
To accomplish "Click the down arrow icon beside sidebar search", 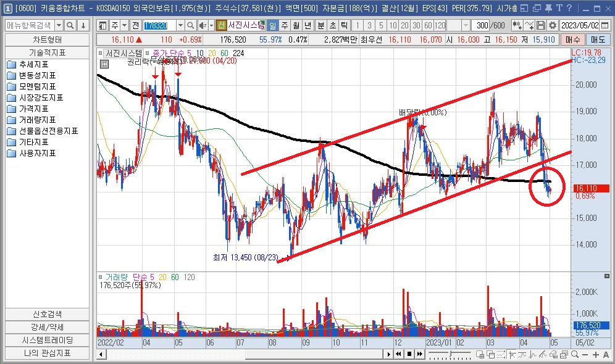I will [83, 26].
